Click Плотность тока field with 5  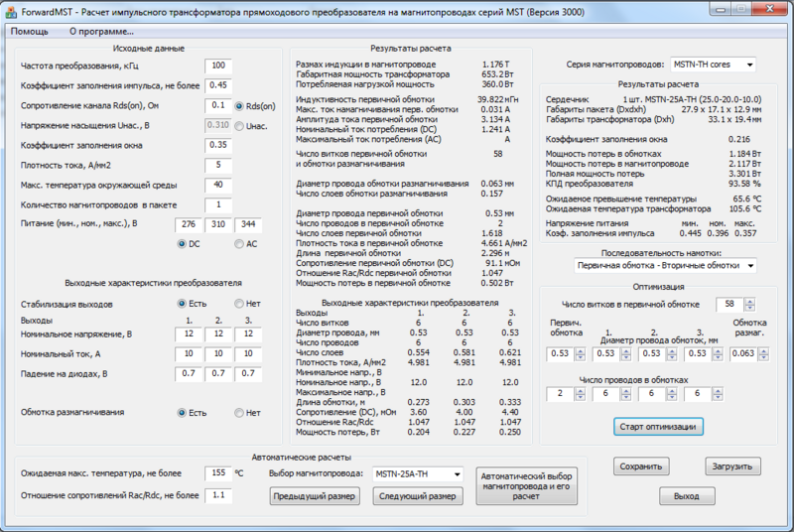[x=218, y=165]
